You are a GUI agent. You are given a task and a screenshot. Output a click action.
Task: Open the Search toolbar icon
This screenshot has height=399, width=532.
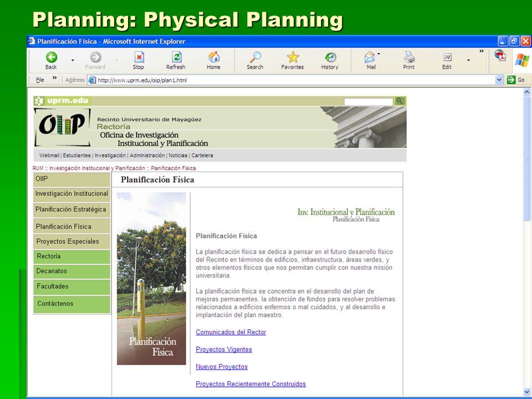(255, 57)
